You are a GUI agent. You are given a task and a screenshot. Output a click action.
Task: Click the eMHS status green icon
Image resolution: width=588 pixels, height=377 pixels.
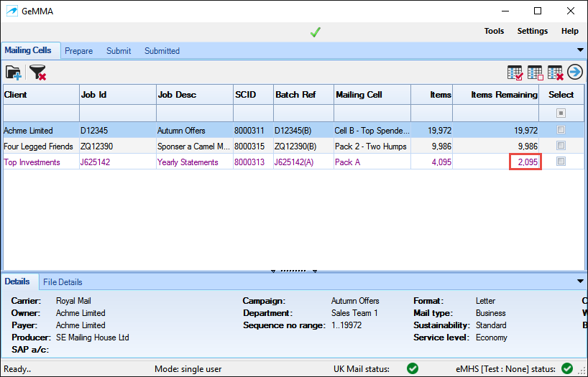point(567,369)
